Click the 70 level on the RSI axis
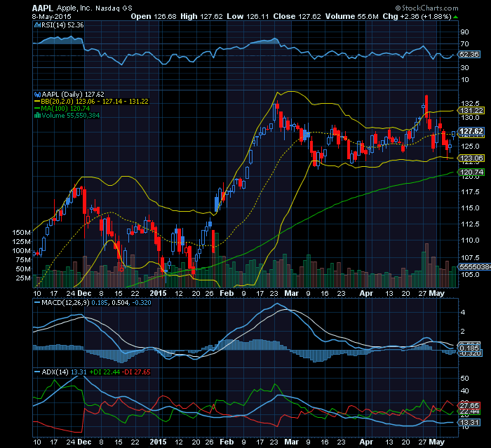The image size is (491, 448). pyautogui.click(x=464, y=44)
